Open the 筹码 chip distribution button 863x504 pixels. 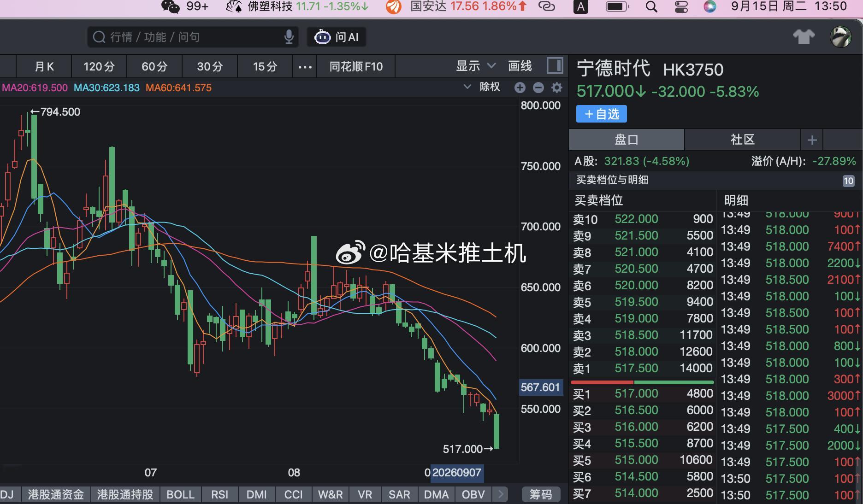(541, 495)
